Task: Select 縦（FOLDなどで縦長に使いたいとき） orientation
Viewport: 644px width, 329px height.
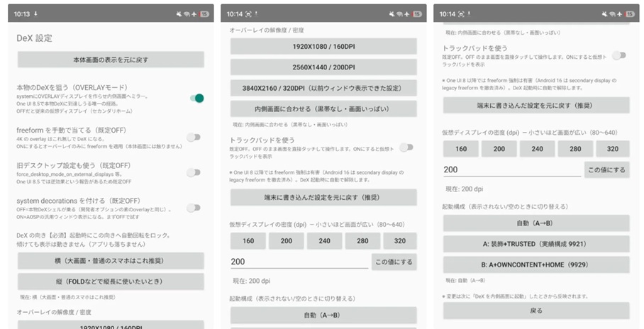Action: [x=111, y=281]
